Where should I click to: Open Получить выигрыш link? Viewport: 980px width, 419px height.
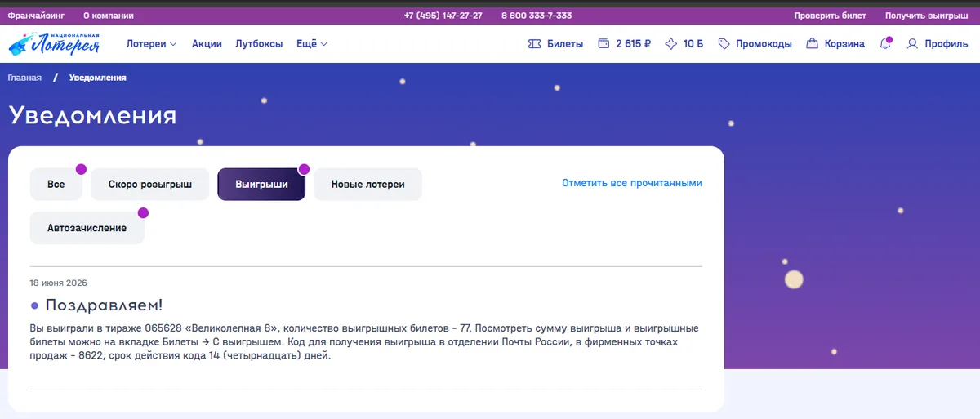pos(927,16)
